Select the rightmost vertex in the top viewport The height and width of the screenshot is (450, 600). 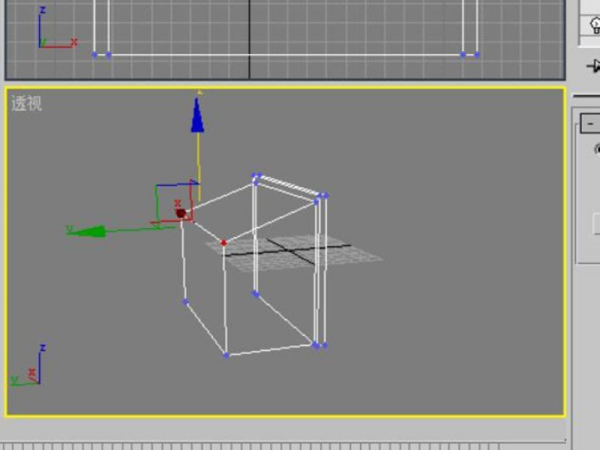477,55
